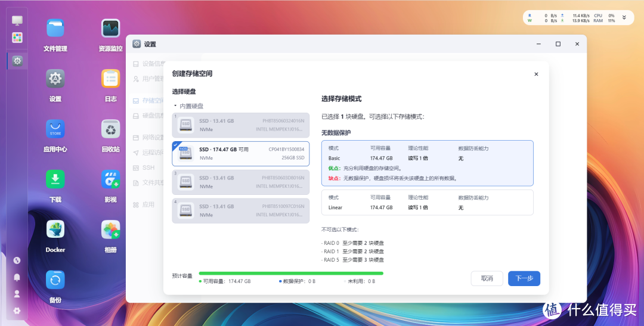Click the RAID 0 unavailable mode line
644x326 pixels.
pyautogui.click(x=352, y=243)
